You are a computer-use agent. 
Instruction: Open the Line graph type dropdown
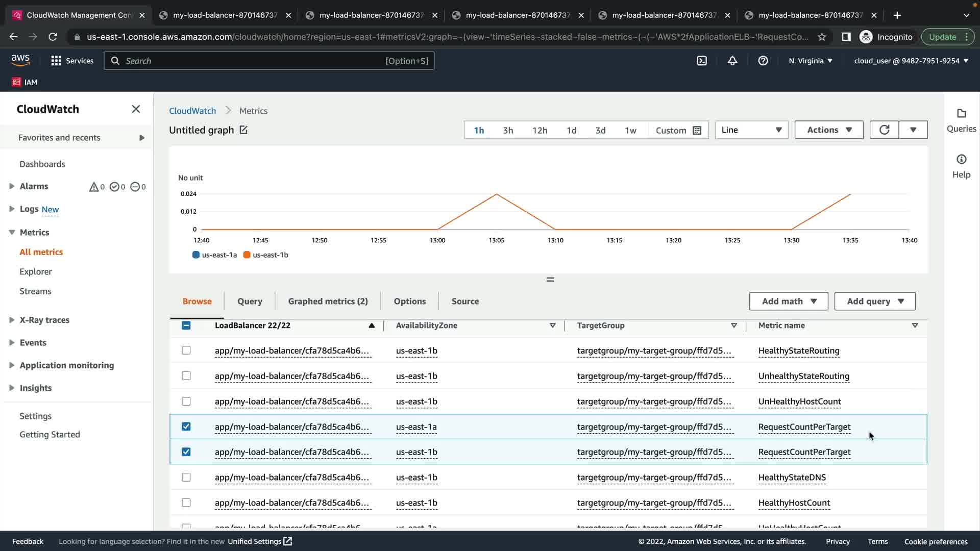[751, 130]
